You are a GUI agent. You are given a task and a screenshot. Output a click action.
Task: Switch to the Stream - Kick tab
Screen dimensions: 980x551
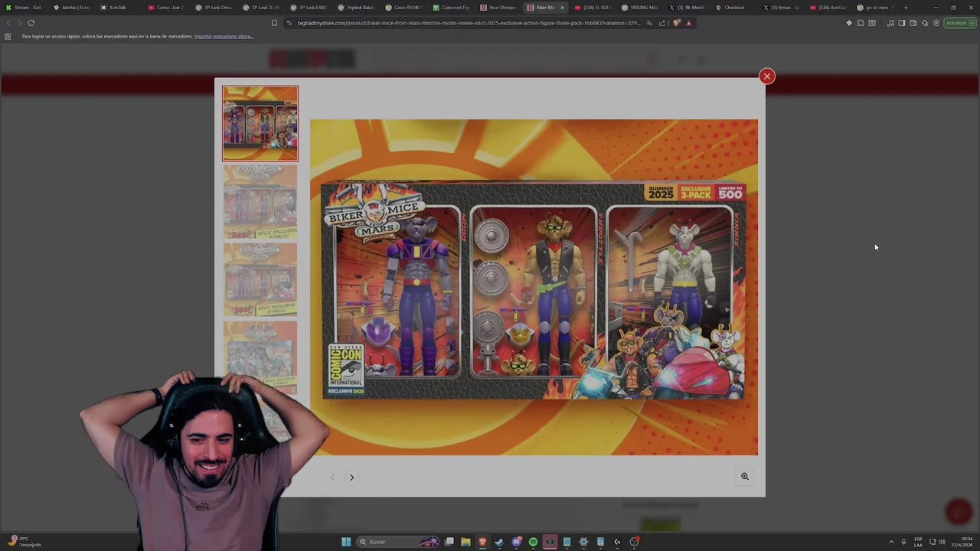point(24,8)
